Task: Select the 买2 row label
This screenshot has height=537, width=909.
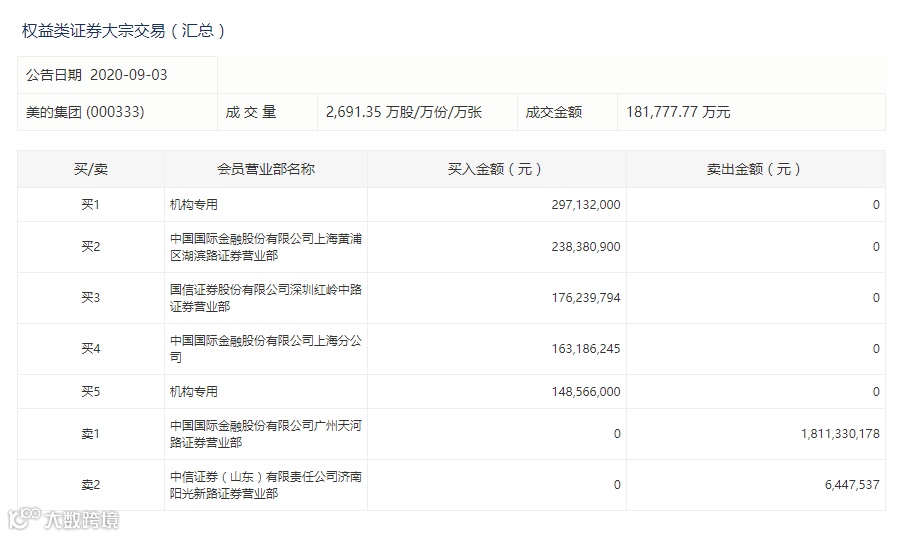Action: tap(90, 247)
